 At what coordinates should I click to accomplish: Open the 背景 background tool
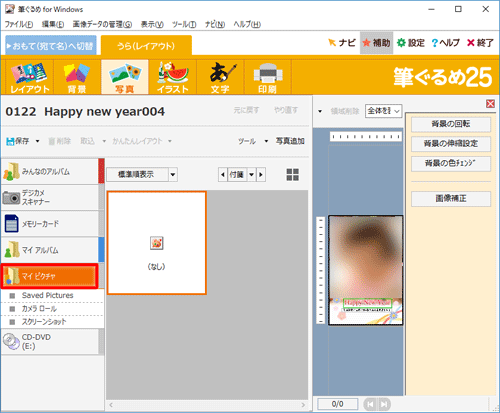tap(77, 77)
